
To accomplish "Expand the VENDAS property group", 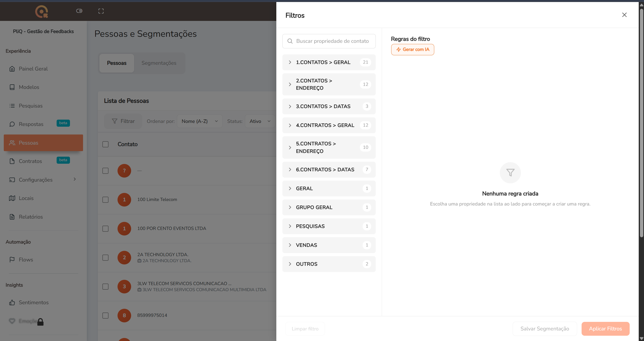I will point(329,245).
